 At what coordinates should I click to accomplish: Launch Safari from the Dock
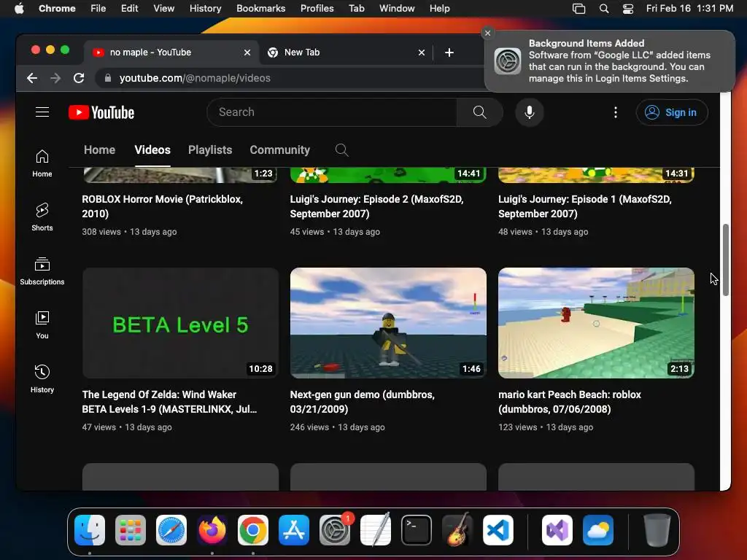171,530
